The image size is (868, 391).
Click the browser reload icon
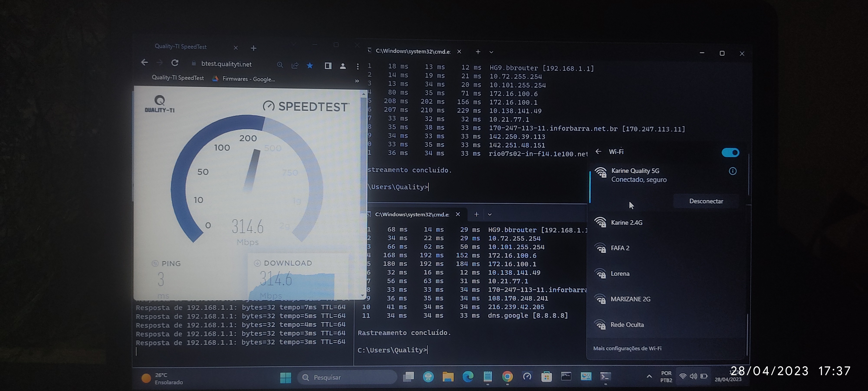click(x=174, y=63)
